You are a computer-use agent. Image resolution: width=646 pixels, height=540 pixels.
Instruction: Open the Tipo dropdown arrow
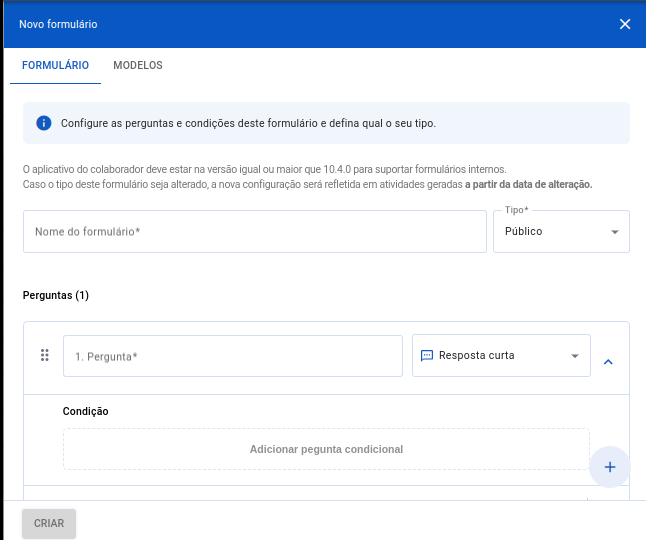614,232
